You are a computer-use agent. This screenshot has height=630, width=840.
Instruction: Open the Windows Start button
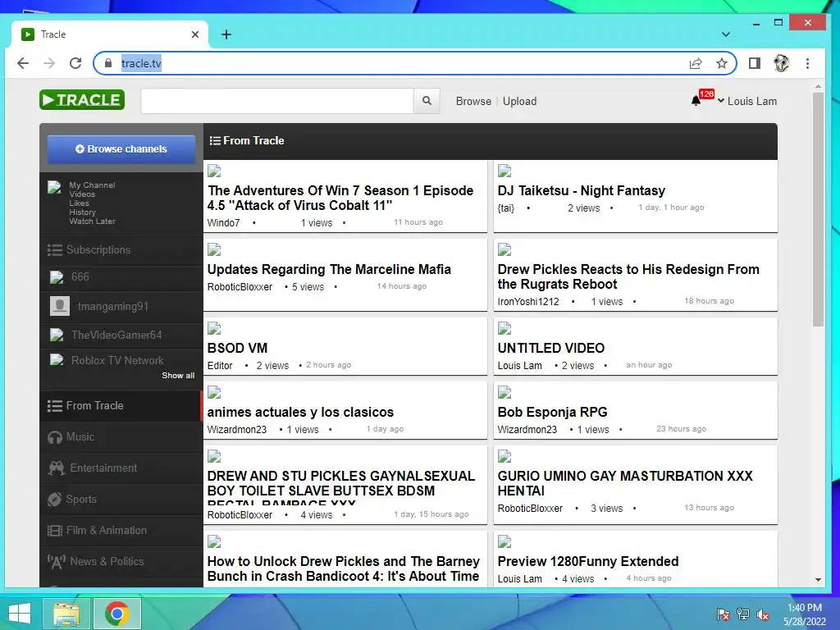pyautogui.click(x=20, y=614)
